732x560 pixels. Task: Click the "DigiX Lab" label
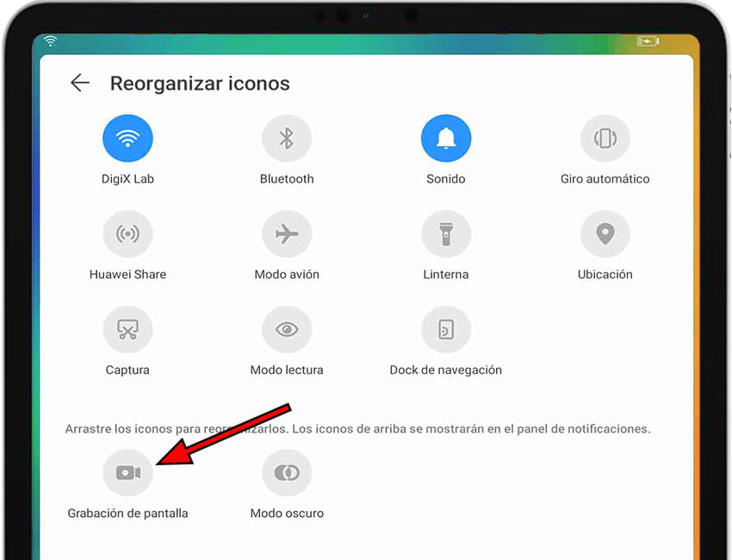(x=127, y=179)
